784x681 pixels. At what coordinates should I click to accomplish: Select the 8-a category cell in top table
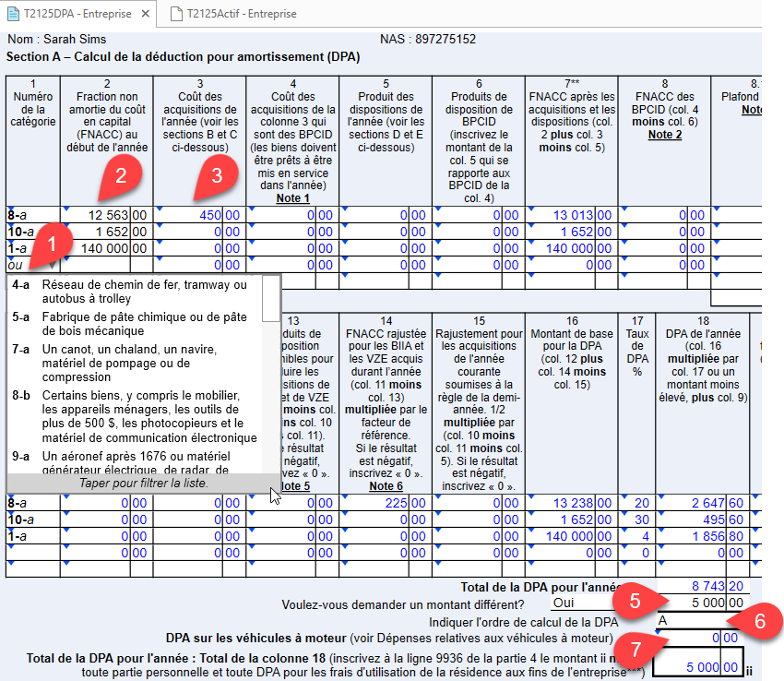click(33, 215)
